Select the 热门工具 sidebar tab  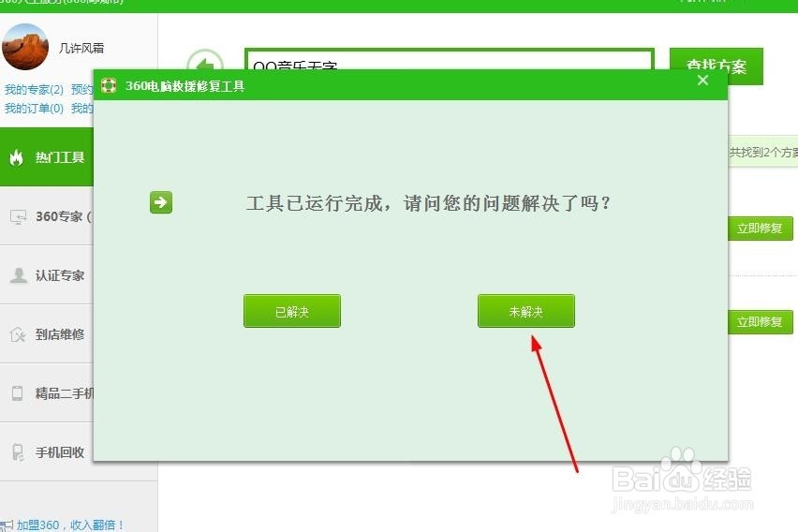click(47, 157)
